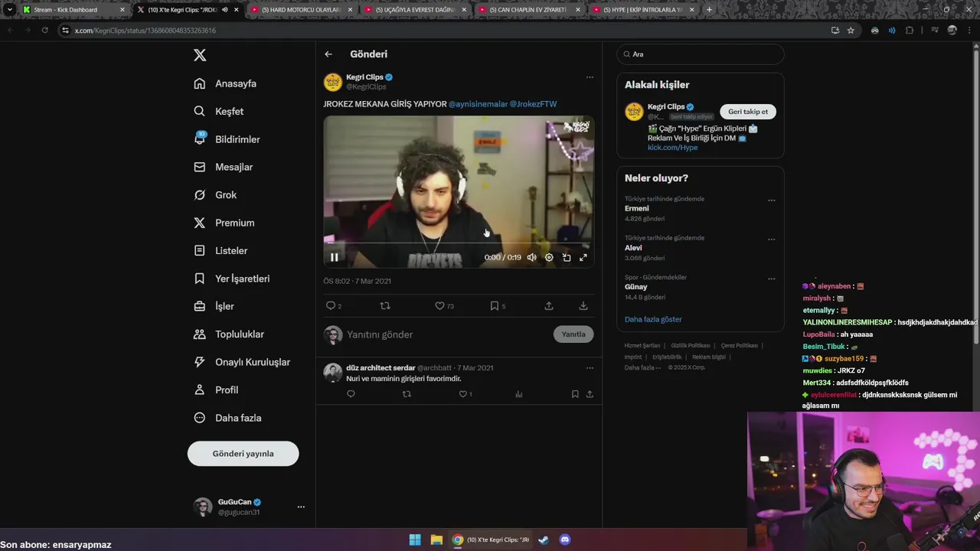Open Discord from taskbar
This screenshot has width=980, height=551.
tap(565, 540)
